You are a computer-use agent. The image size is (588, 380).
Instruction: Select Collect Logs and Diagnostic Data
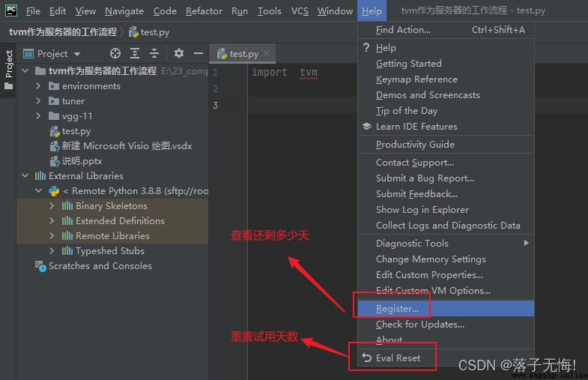(x=446, y=226)
